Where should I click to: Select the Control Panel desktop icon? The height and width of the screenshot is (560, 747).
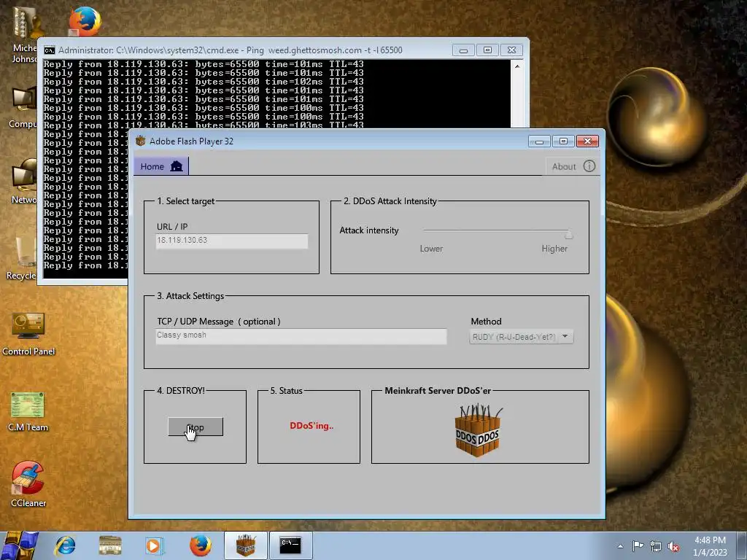pyautogui.click(x=28, y=334)
